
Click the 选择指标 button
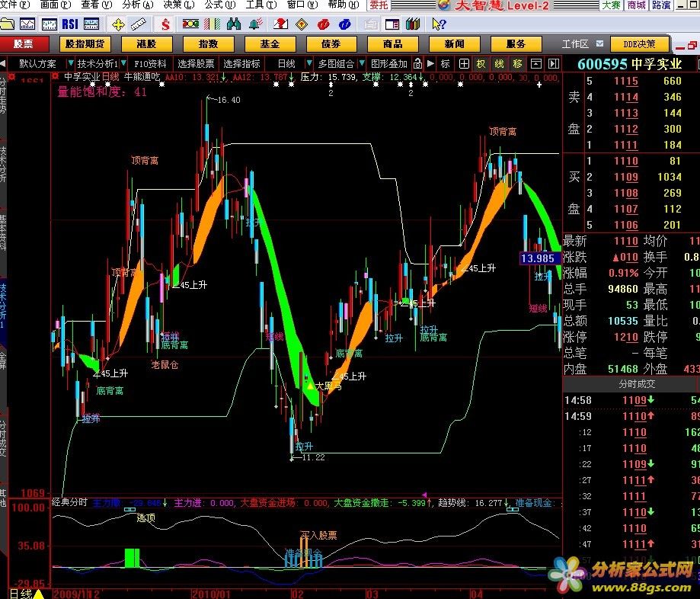(x=241, y=63)
